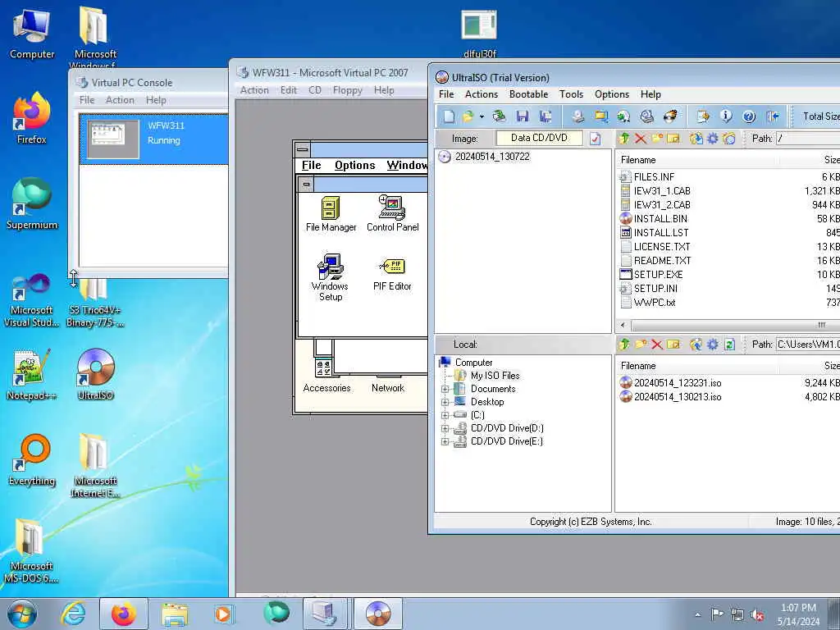Select the WFW311 Running virtual machine thumbnail

113,139
